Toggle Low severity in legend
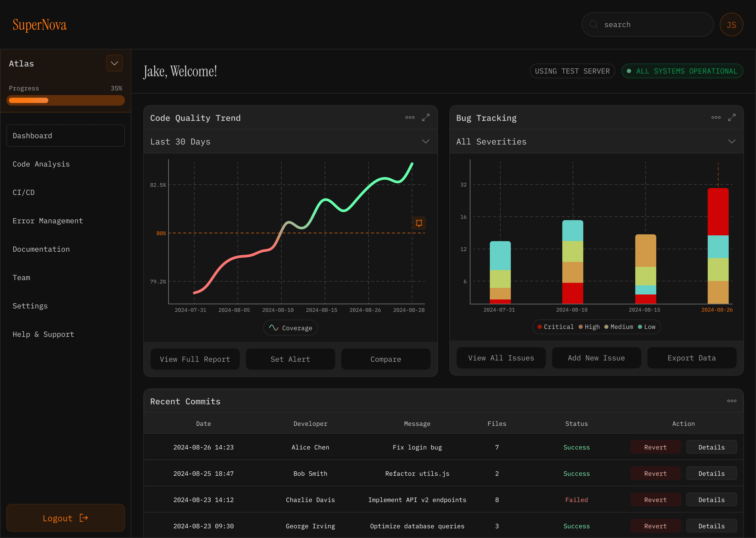The image size is (756, 538). point(647,327)
